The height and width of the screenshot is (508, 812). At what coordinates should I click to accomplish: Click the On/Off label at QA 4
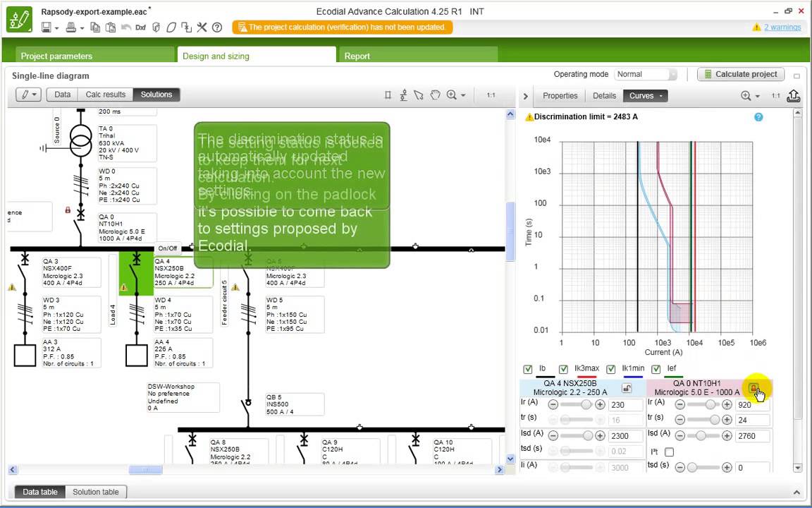pyautogui.click(x=168, y=248)
